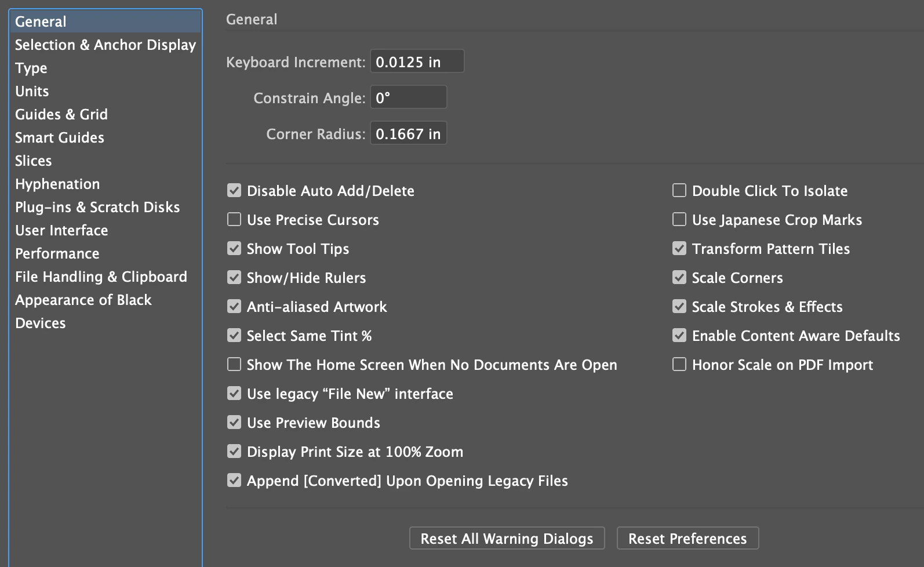
Task: Enable Double Click To Isolate
Action: click(679, 191)
